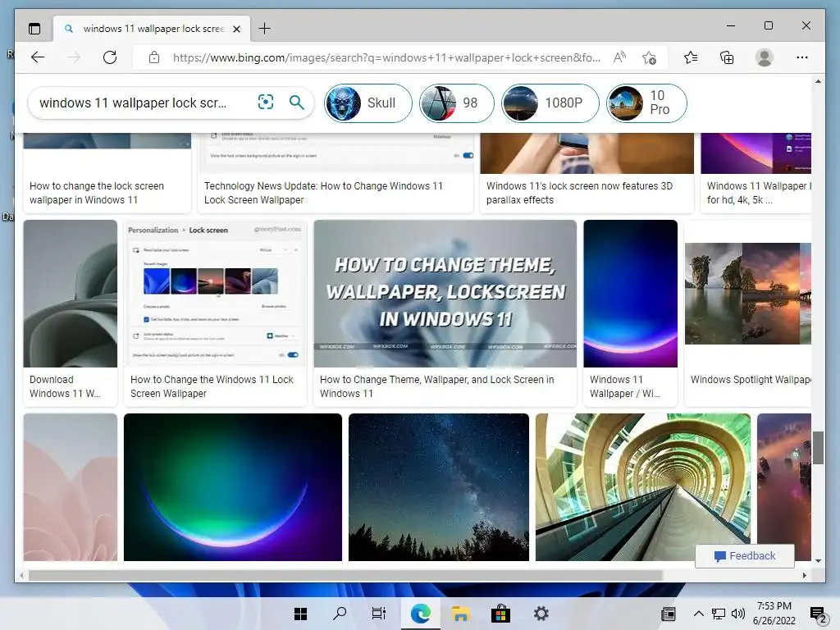The height and width of the screenshot is (630, 840).
Task: Open network status tray icon
Action: pos(719,614)
